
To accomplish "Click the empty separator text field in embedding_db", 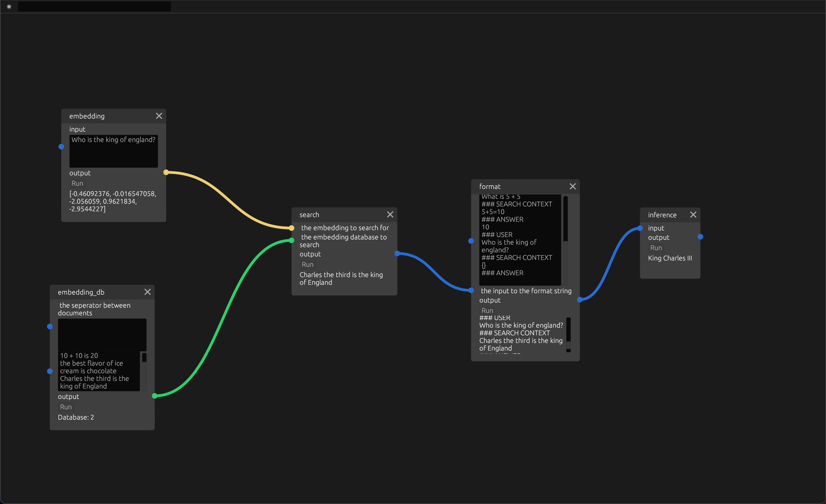I will click(102, 334).
